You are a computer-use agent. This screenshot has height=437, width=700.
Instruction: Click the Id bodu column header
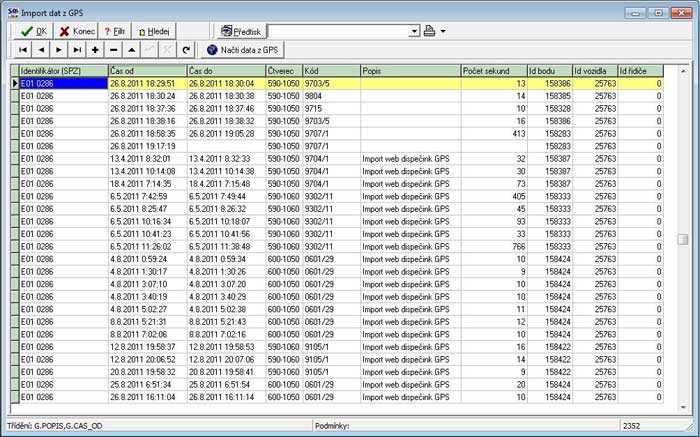point(550,71)
